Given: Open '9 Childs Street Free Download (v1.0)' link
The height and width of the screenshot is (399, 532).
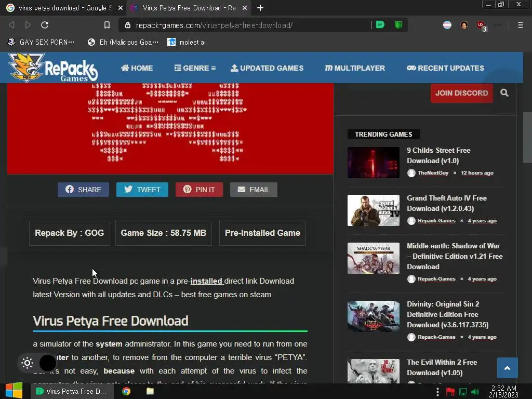Looking at the screenshot, I should coord(438,155).
